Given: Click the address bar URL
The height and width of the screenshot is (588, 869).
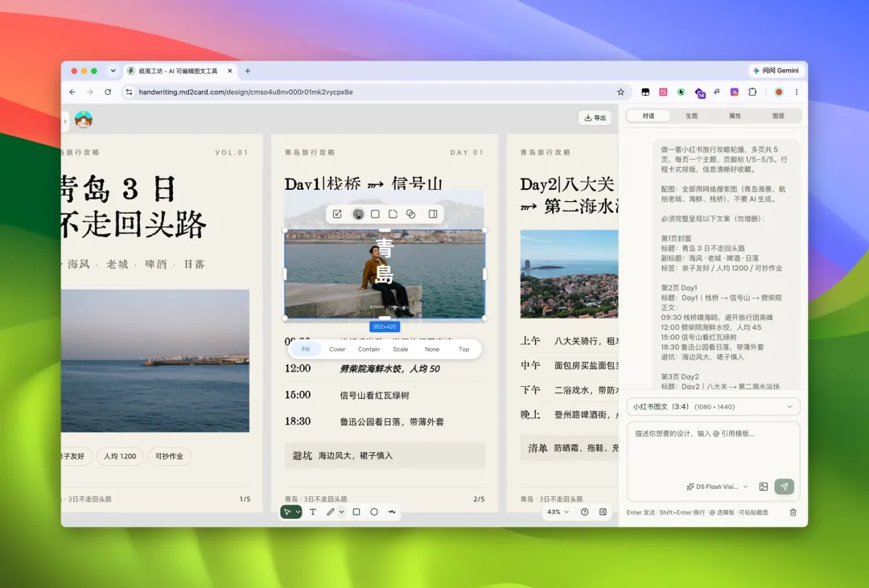Looking at the screenshot, I should 245,92.
